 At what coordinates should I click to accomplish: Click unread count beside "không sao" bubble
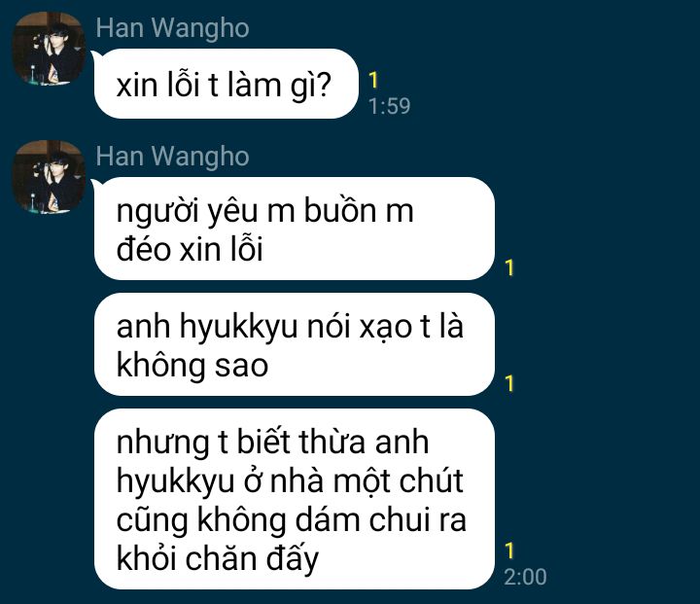click(x=508, y=384)
